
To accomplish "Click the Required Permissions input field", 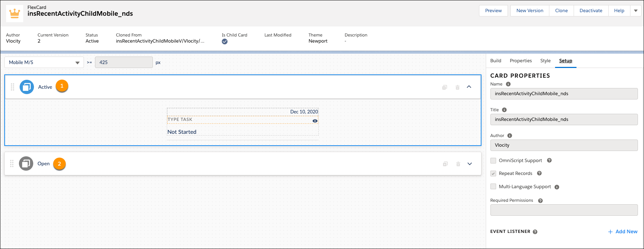I will [x=564, y=210].
